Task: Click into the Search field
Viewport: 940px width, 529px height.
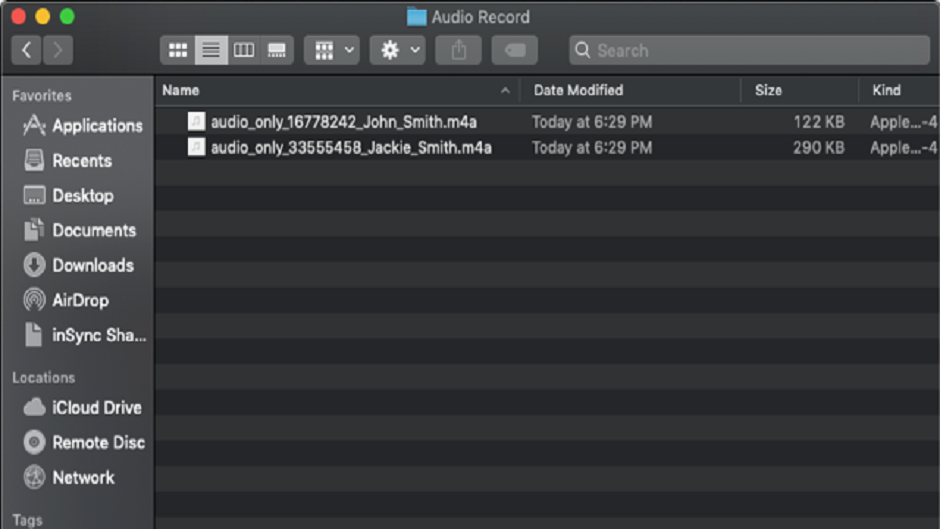Action: click(x=750, y=51)
